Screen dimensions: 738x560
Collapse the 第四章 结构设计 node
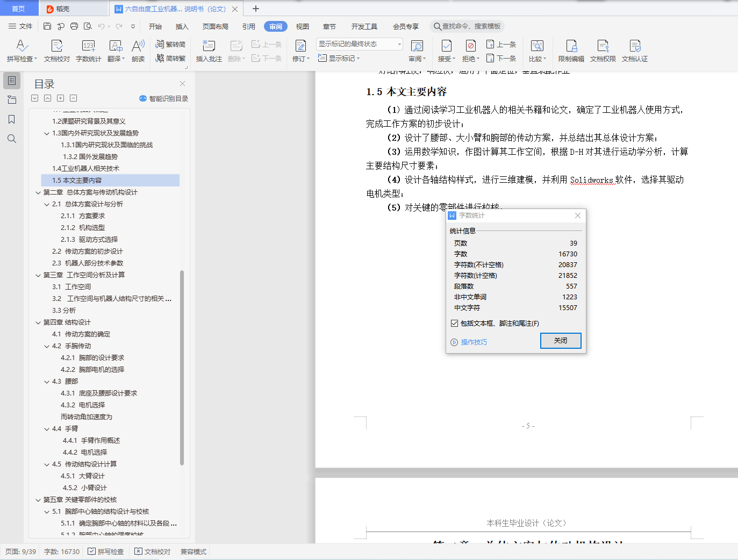(38, 322)
